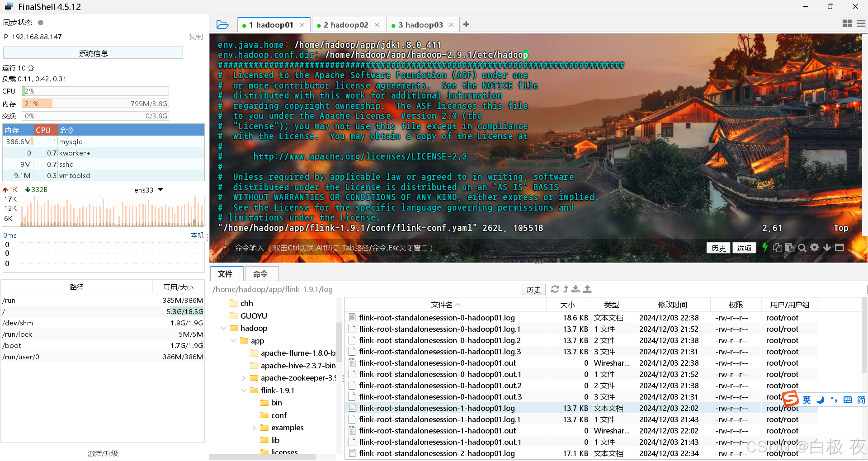Open terminal search magnifier
The width and height of the screenshot is (868, 461).
click(x=802, y=247)
